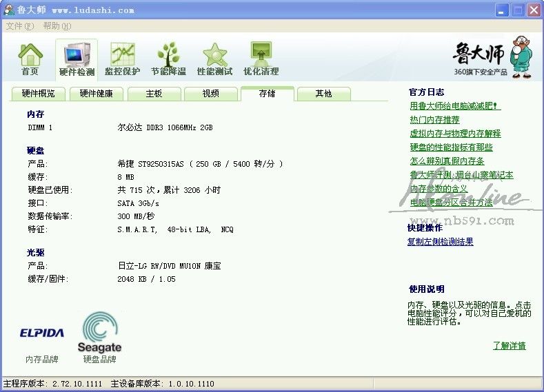Open the 节能降温 energy saving icon
The width and height of the screenshot is (544, 392).
169,59
